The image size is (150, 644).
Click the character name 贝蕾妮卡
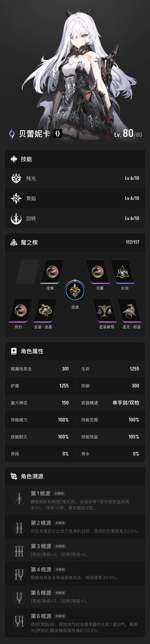(35, 134)
